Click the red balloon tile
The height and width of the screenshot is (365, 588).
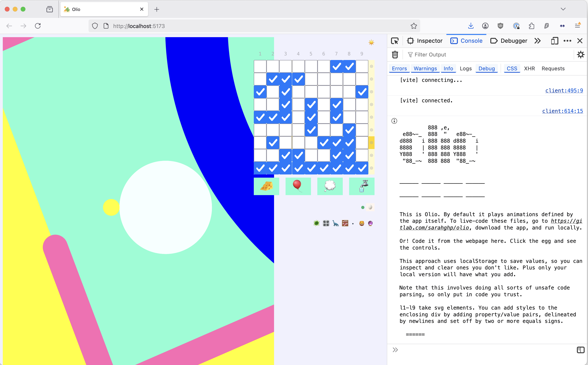[298, 186]
